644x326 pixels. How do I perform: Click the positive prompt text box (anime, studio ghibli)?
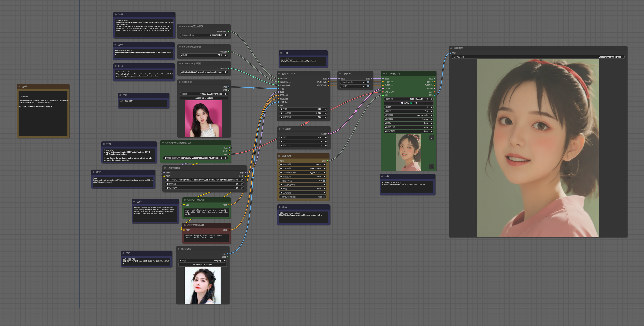point(206,213)
